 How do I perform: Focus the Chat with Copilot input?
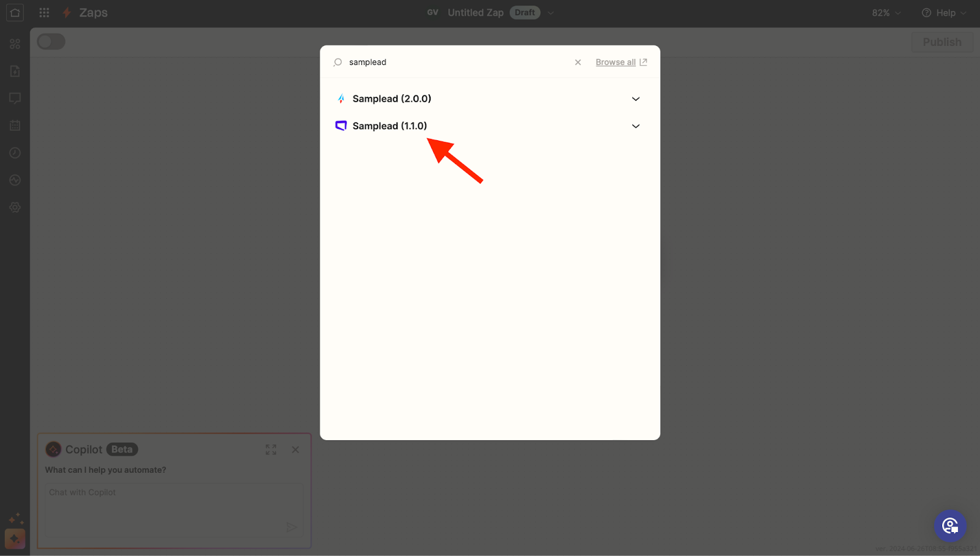tap(174, 509)
